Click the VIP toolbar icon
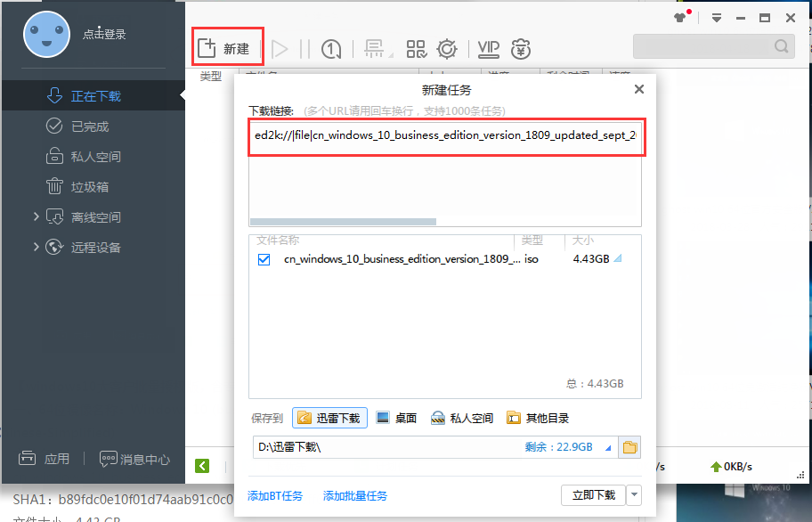The image size is (812, 522). point(488,49)
